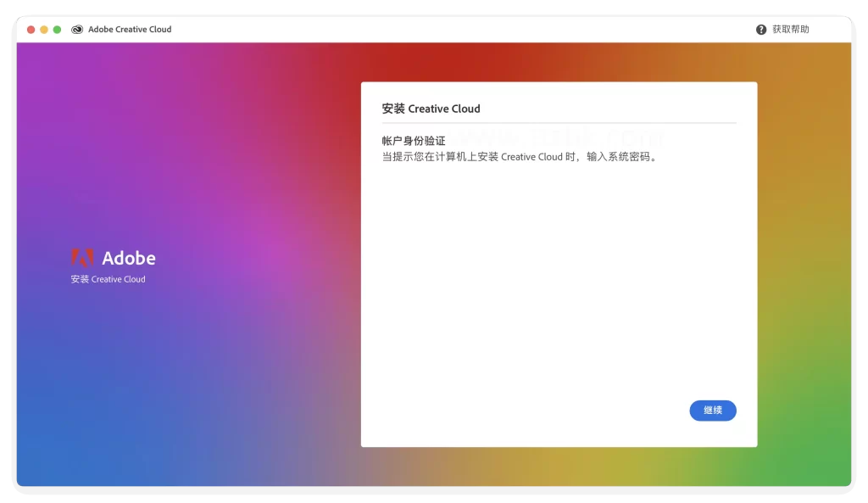Click the 继续 button
The height and width of the screenshot is (503, 868).
coord(713,411)
